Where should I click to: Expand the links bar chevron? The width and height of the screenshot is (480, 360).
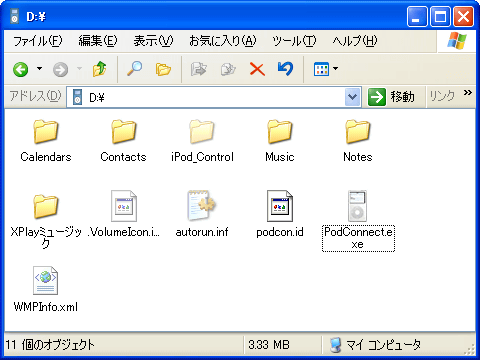point(468,92)
